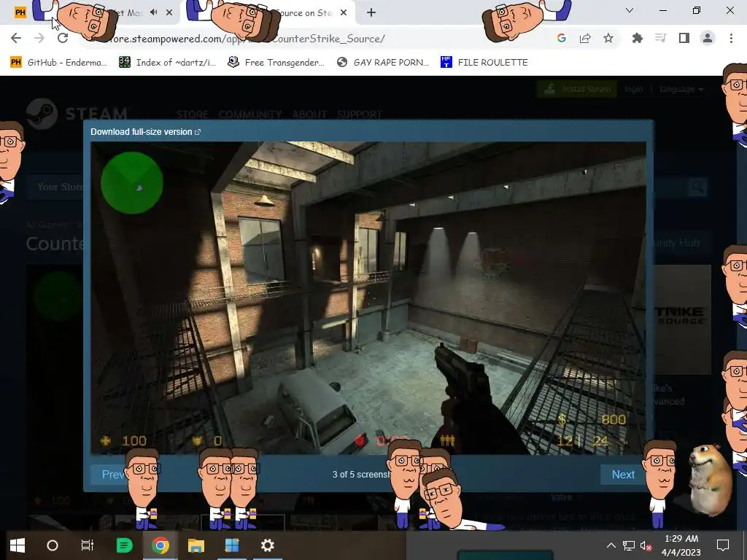Image resolution: width=747 pixels, height=560 pixels.
Task: Mute the first tab via speaker icon
Action: [x=153, y=12]
